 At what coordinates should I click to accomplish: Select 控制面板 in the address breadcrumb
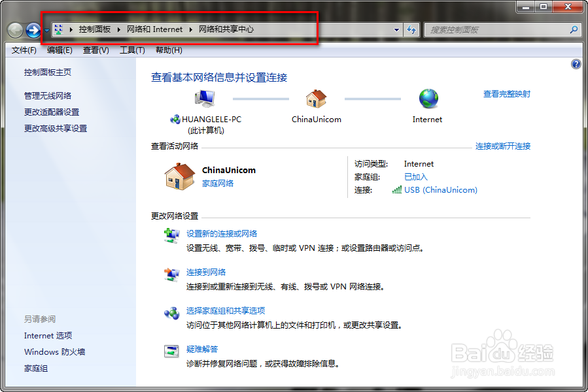[94, 29]
